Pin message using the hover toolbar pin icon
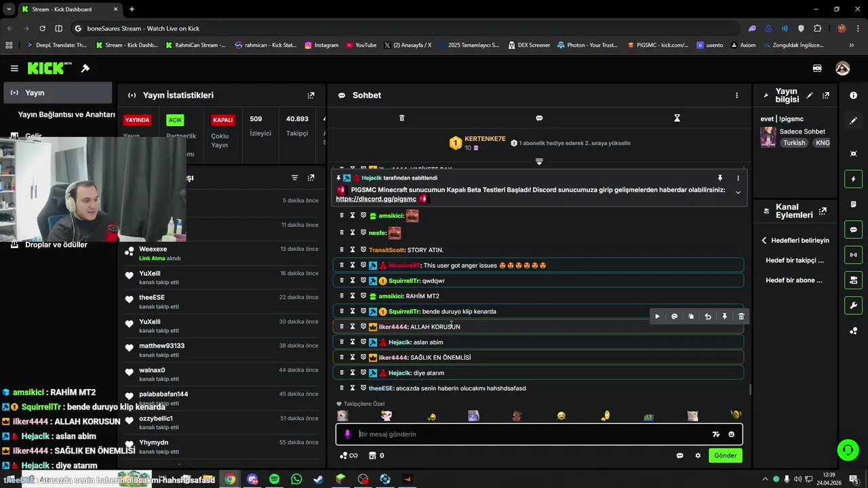 click(724, 317)
